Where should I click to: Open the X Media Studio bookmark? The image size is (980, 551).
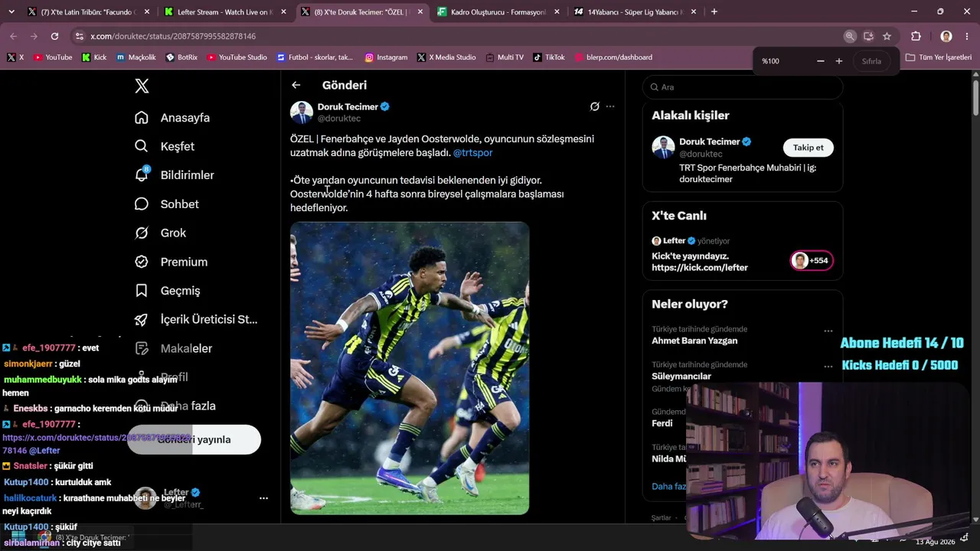pyautogui.click(x=446, y=57)
